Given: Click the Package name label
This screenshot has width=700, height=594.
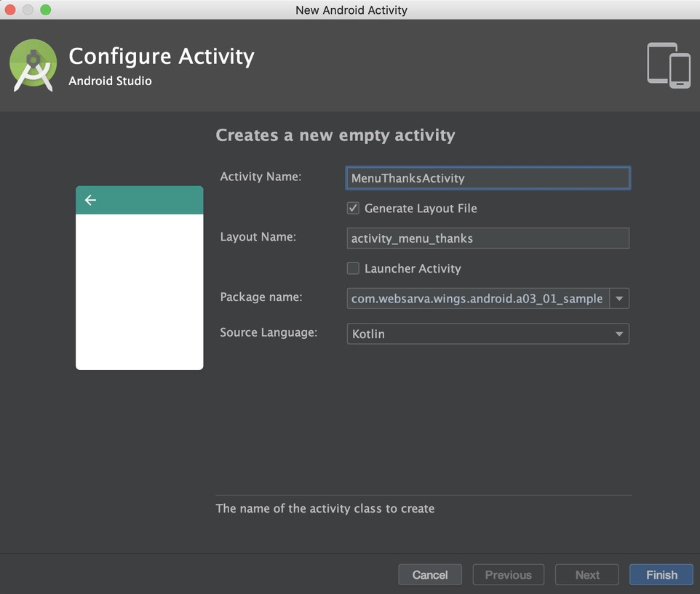Looking at the screenshot, I should [261, 297].
